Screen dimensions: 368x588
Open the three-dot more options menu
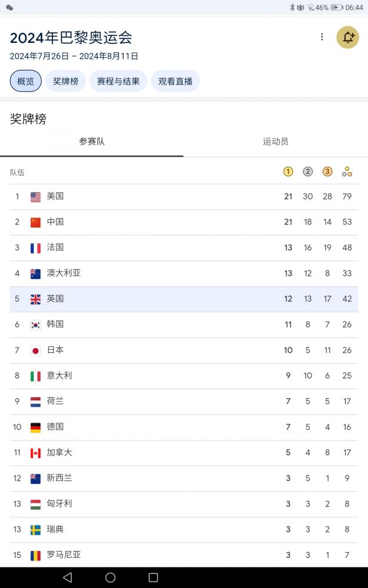point(321,37)
